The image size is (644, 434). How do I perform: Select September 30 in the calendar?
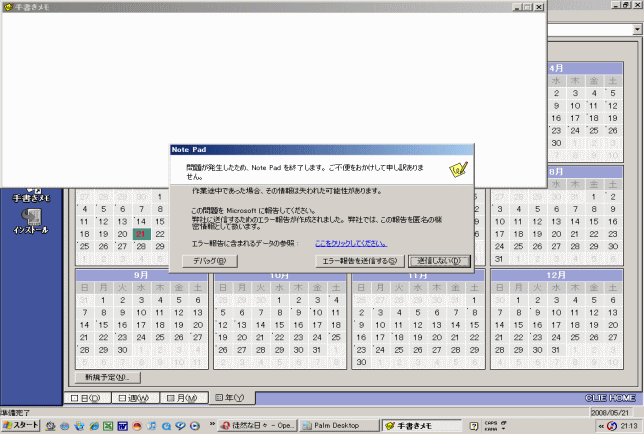point(122,350)
